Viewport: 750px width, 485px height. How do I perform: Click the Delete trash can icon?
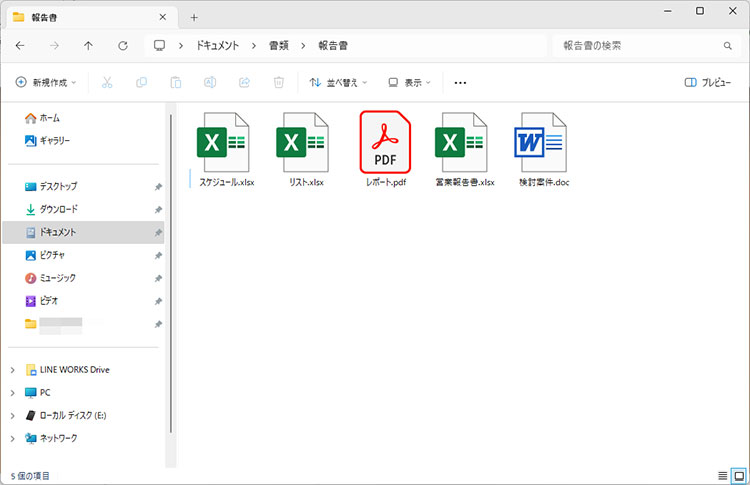(x=279, y=82)
